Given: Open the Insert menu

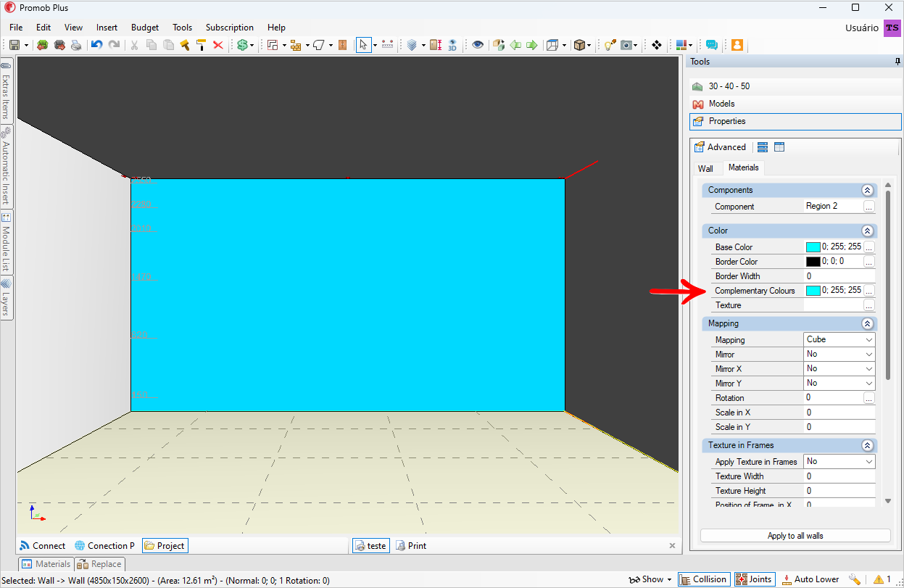Looking at the screenshot, I should [x=107, y=28].
